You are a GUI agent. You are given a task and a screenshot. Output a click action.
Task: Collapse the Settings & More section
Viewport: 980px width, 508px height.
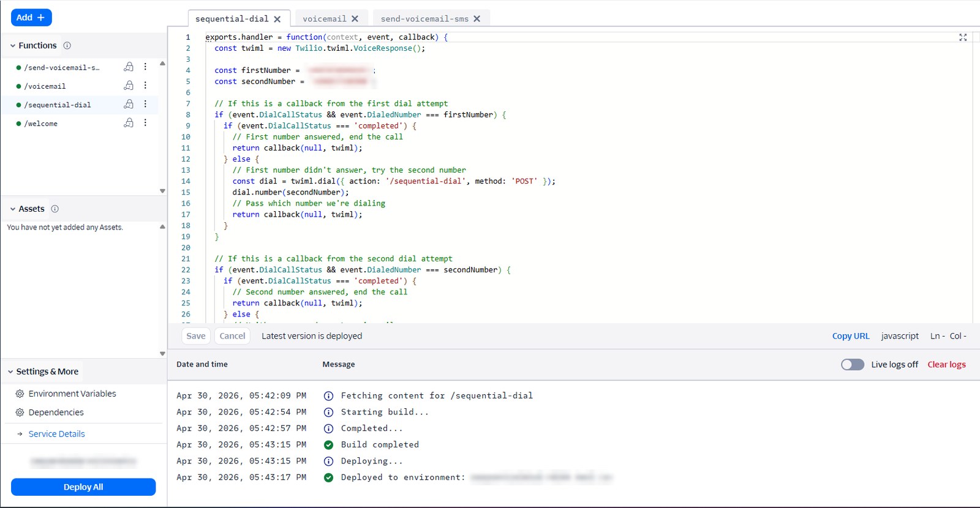tap(10, 372)
